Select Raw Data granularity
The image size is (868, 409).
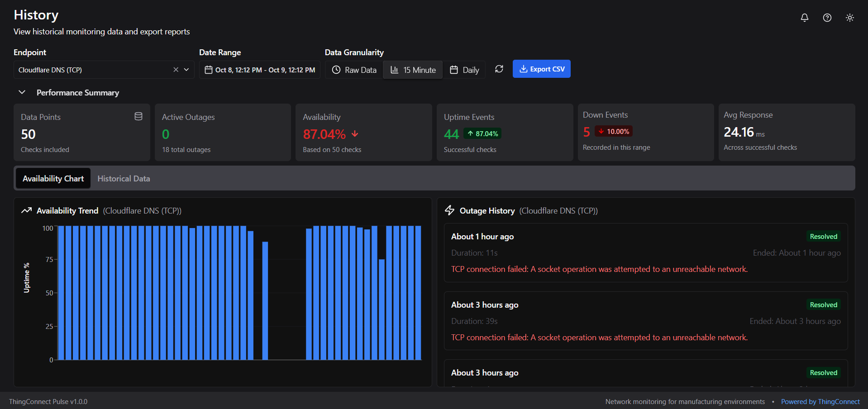pyautogui.click(x=354, y=70)
